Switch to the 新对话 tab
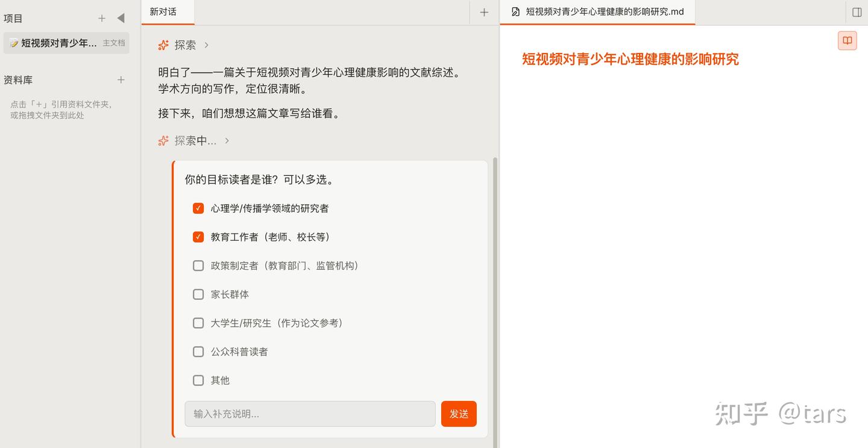This screenshot has height=448, width=868. point(167,11)
